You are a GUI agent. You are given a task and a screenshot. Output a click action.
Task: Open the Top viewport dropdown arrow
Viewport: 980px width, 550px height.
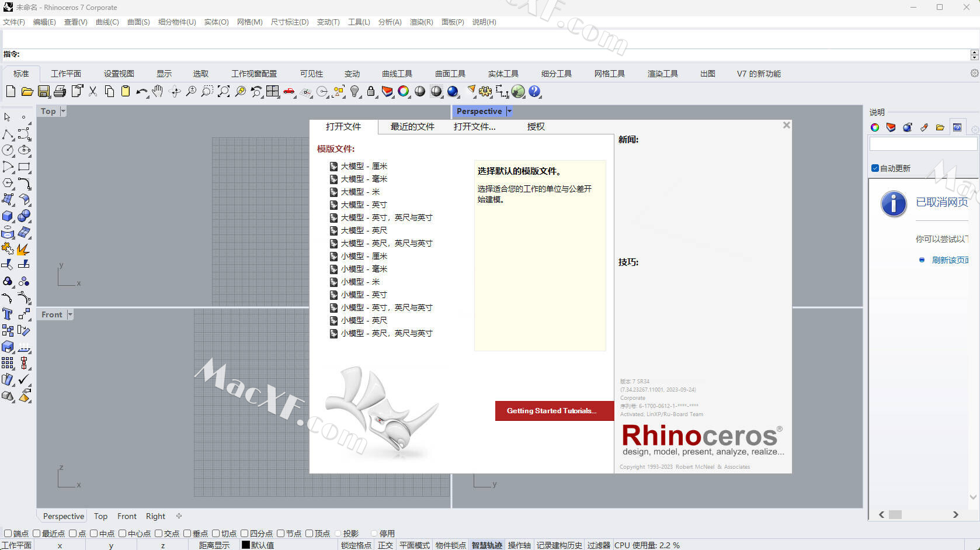tap(63, 111)
